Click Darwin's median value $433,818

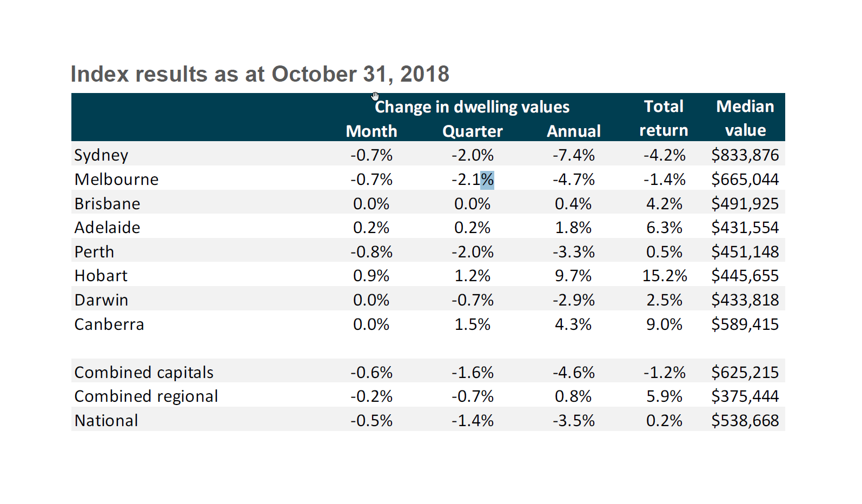point(745,300)
